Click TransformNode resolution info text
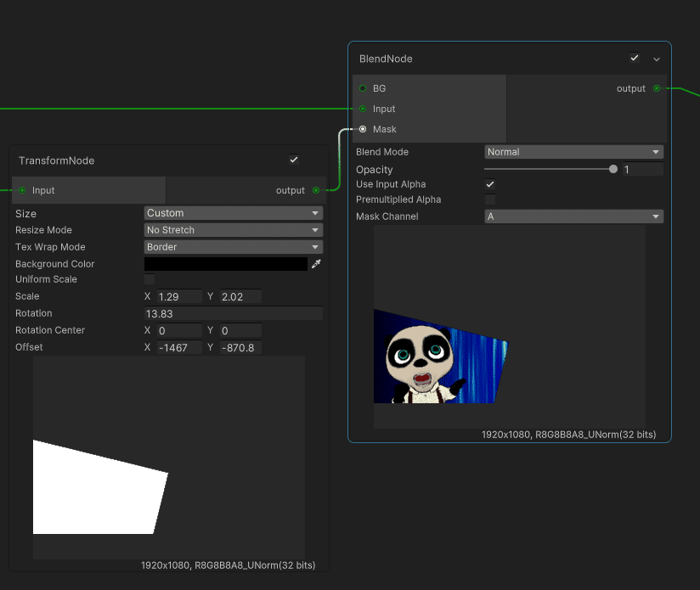Screen dimensions: 700x590 [229, 565]
